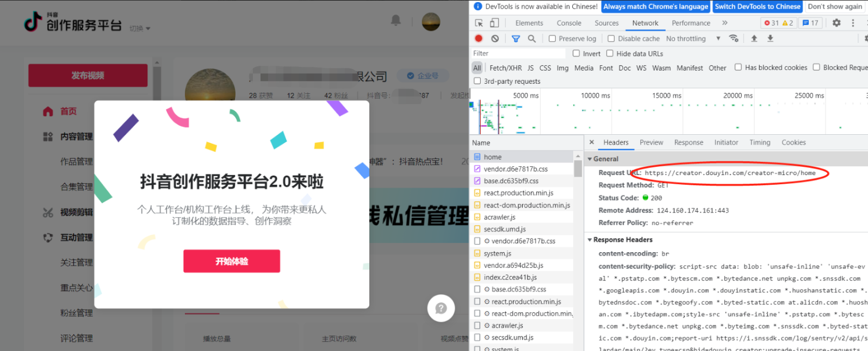The width and height of the screenshot is (868, 351).
Task: Filter requests by JS type
Action: (530, 68)
